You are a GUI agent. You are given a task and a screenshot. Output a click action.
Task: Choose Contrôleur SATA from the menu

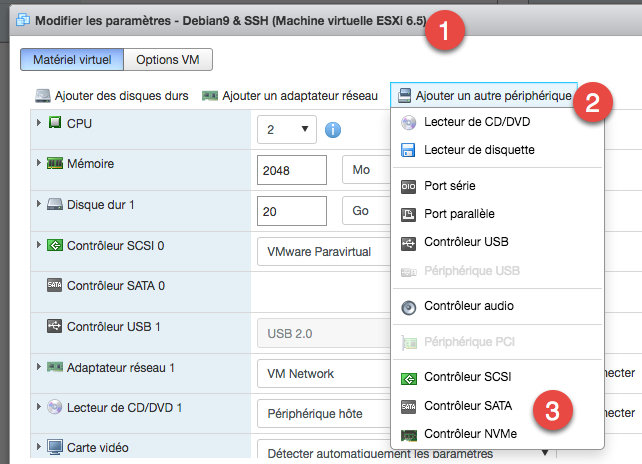coord(468,407)
